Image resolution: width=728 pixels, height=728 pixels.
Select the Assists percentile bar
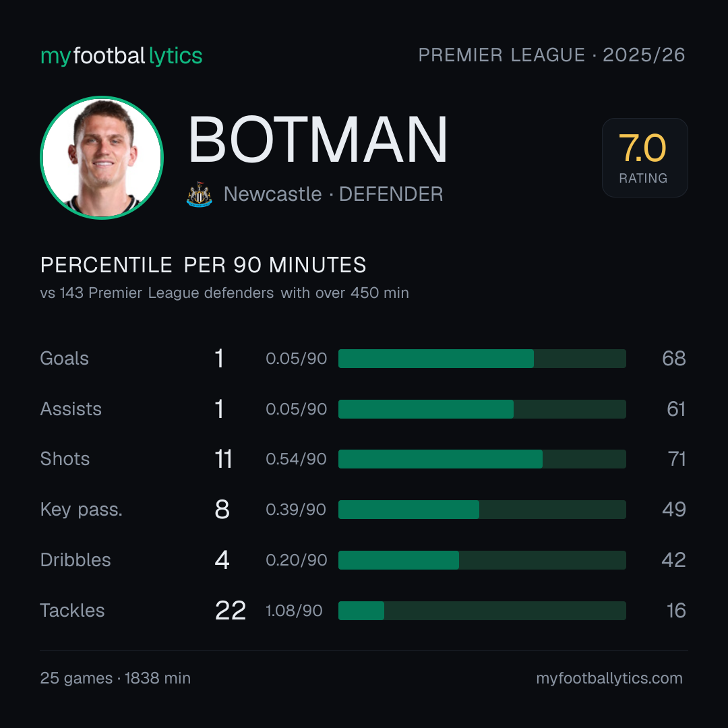[482, 409]
